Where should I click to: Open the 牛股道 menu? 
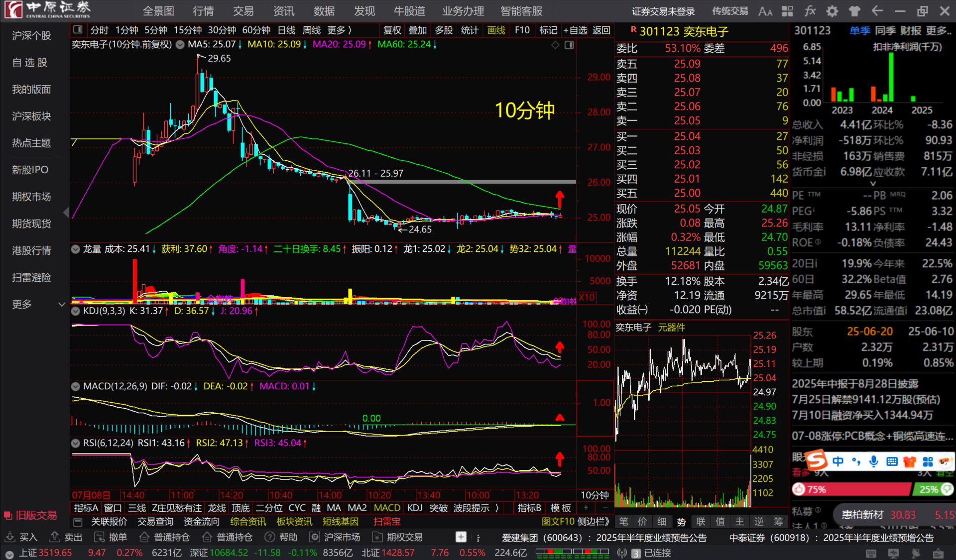[x=410, y=11]
